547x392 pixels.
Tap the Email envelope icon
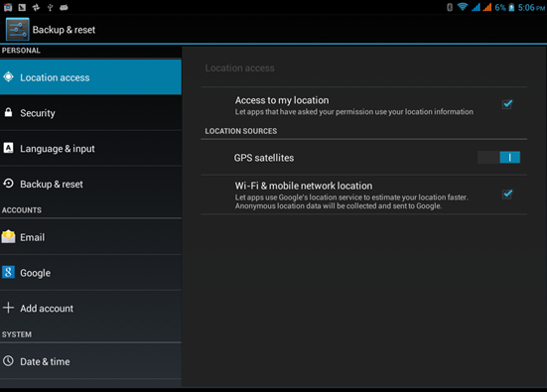pyautogui.click(x=8, y=237)
